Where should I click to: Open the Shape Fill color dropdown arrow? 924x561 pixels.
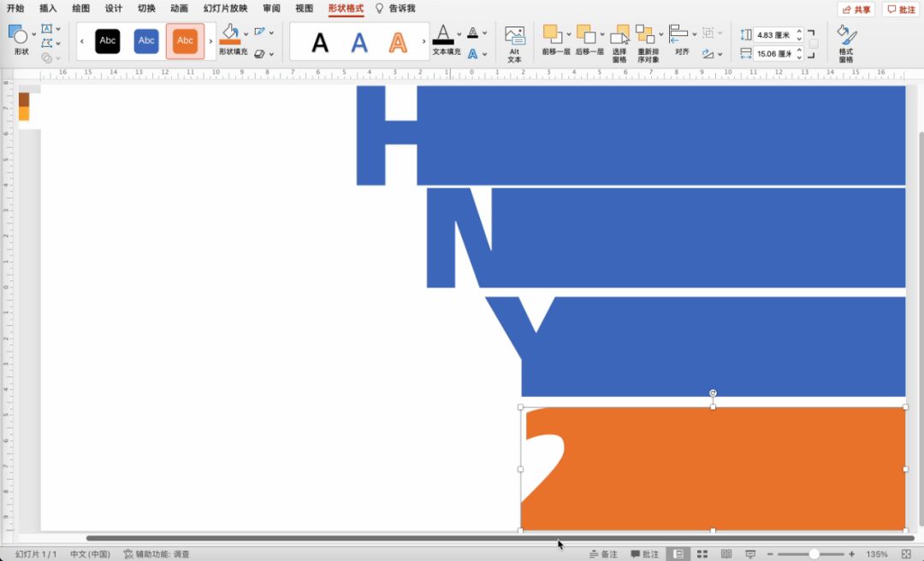246,34
